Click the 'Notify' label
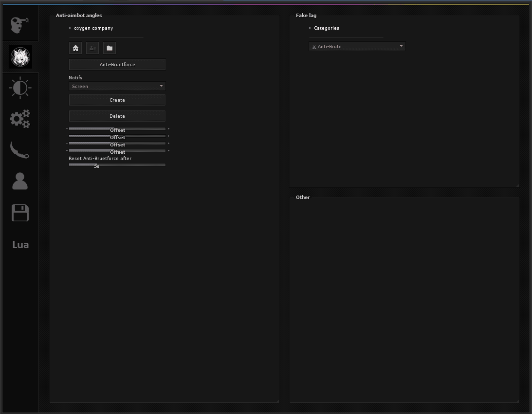Viewport: 532px width, 414px height. point(75,78)
